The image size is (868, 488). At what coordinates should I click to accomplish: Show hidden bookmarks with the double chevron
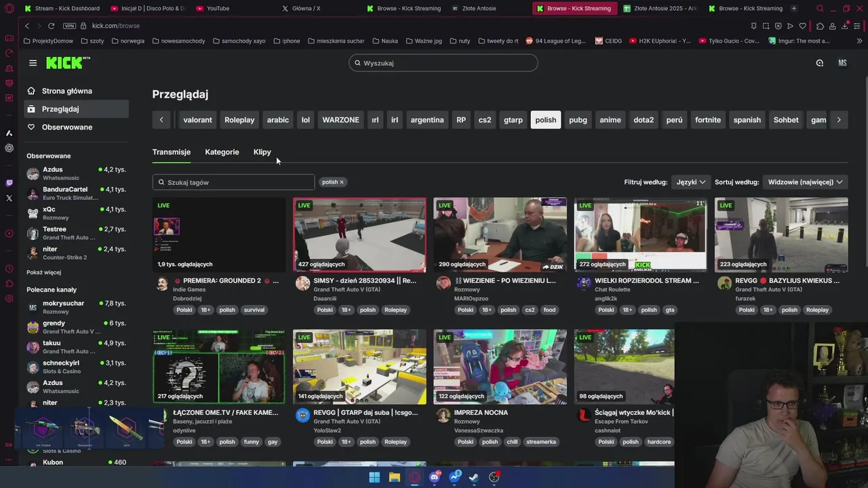859,41
